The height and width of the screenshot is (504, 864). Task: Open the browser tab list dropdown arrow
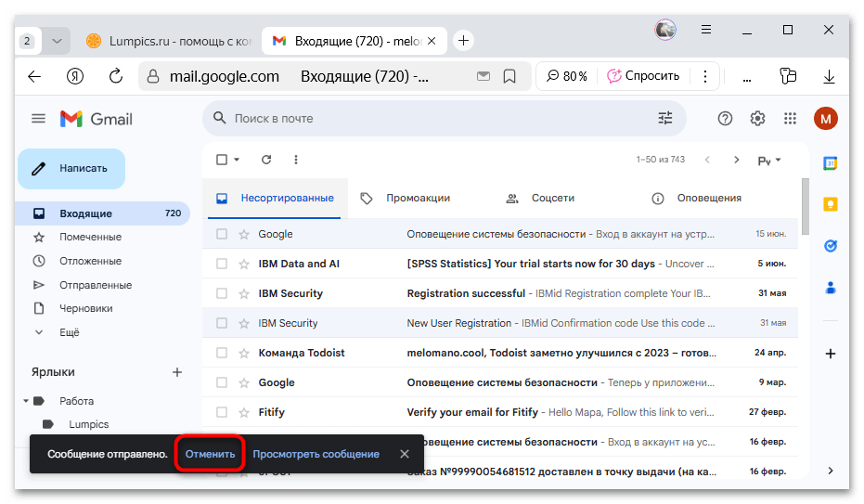[x=57, y=41]
